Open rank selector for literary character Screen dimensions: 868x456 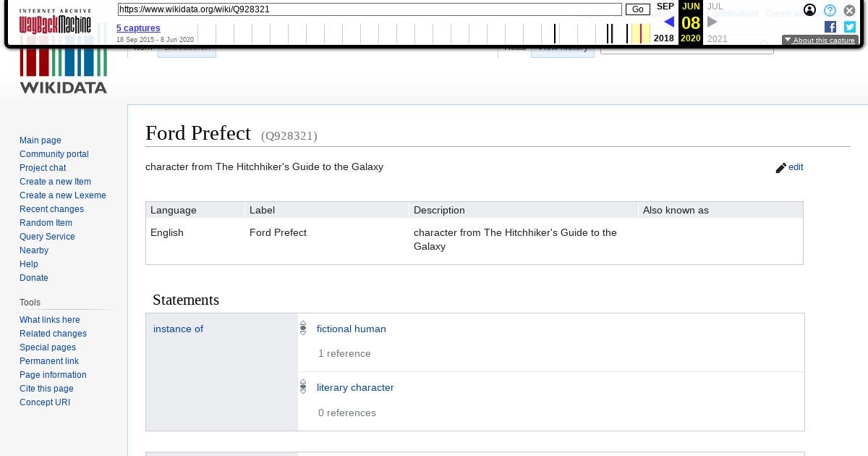(x=303, y=387)
